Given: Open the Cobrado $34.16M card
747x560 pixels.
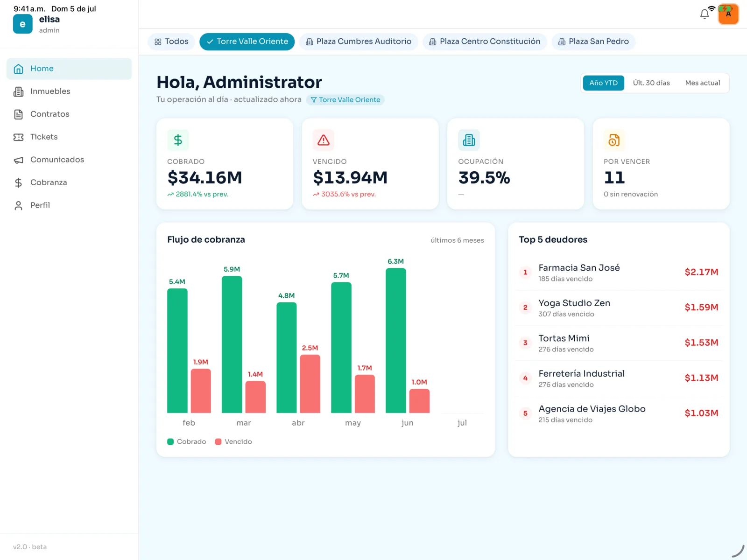Looking at the screenshot, I should click(x=225, y=164).
